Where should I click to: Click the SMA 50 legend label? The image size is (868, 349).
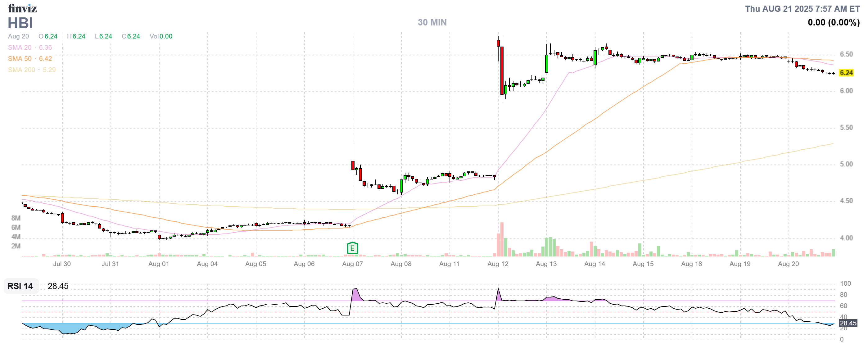coord(20,59)
